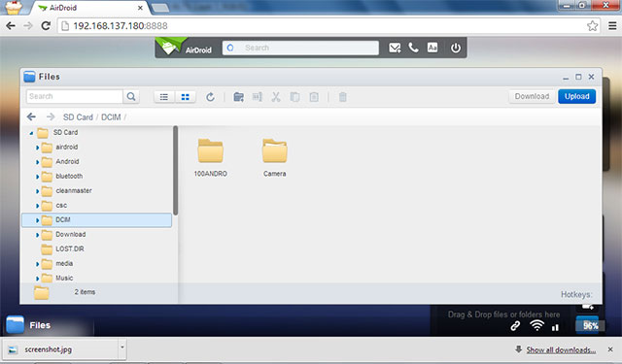622x364 pixels.
Task: Expand the Android folder node
Action: pos(37,162)
